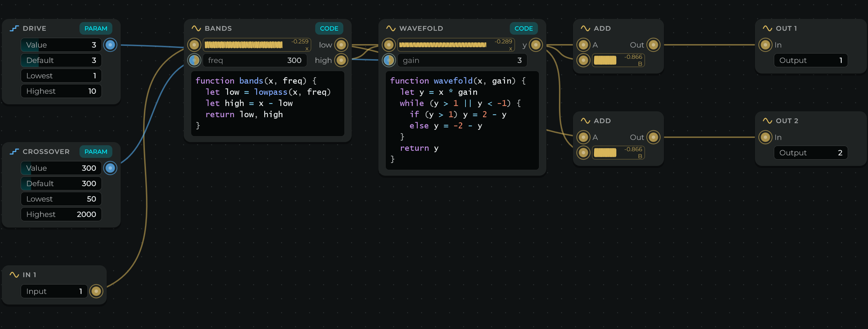Image resolution: width=868 pixels, height=329 pixels.
Task: Select the DRIVE Value field showing 3
Action: [61, 45]
